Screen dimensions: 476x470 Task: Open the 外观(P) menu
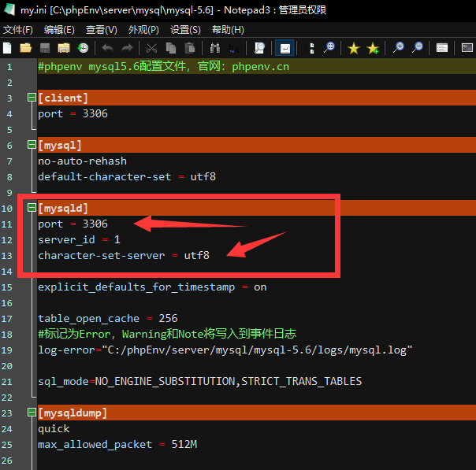[x=143, y=30]
